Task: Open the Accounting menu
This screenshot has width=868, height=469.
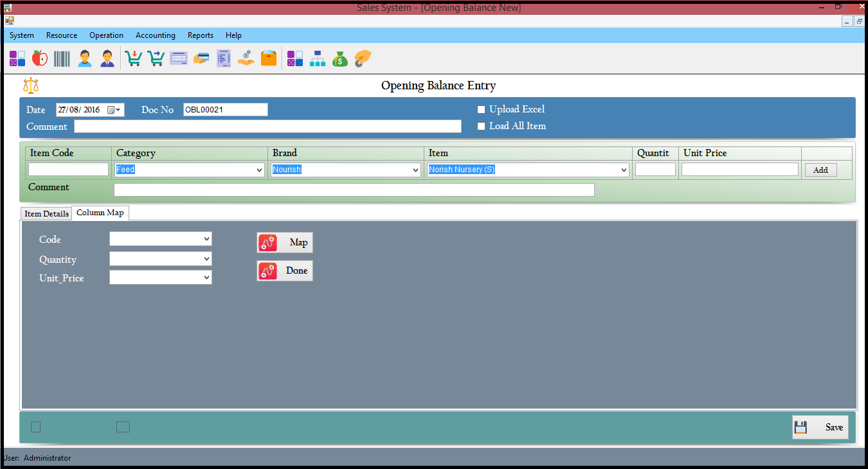Action: click(x=155, y=35)
